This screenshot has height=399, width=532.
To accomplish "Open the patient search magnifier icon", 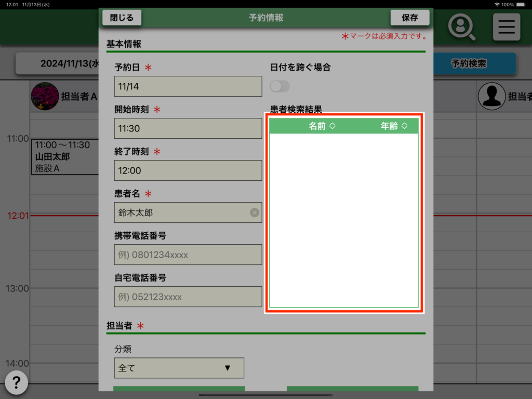I will (461, 27).
